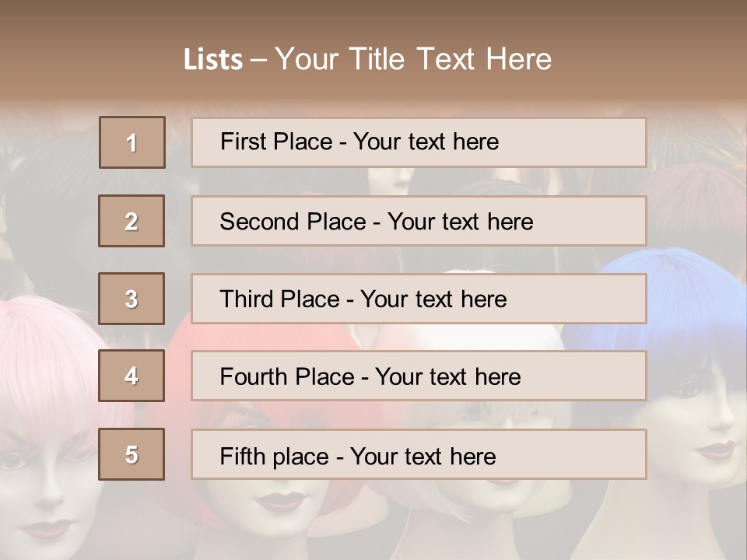Viewport: 747px width, 560px height.
Task: Click the number 1 box
Action: click(x=132, y=142)
